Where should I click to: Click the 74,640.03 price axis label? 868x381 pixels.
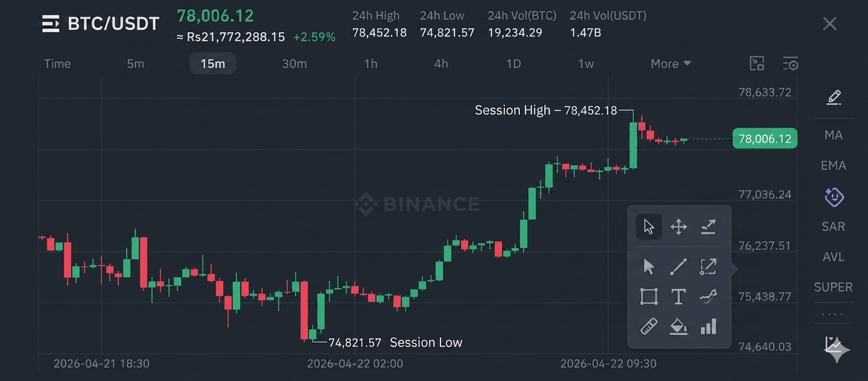click(765, 347)
